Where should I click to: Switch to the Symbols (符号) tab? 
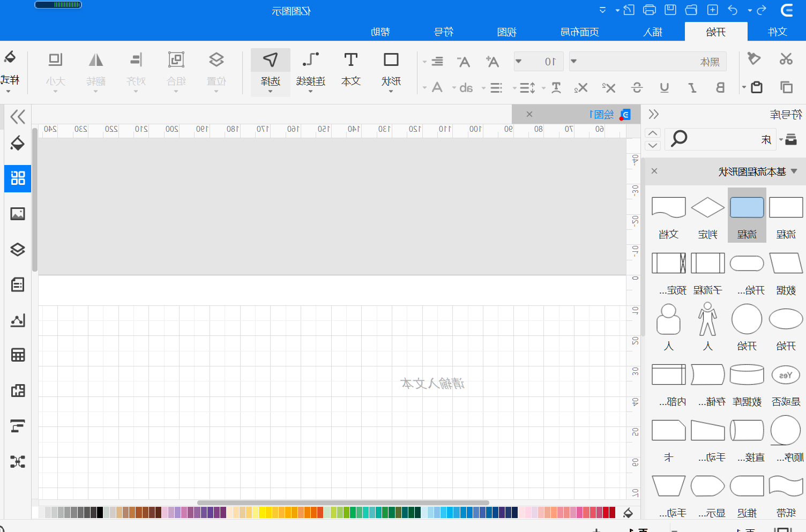444,32
